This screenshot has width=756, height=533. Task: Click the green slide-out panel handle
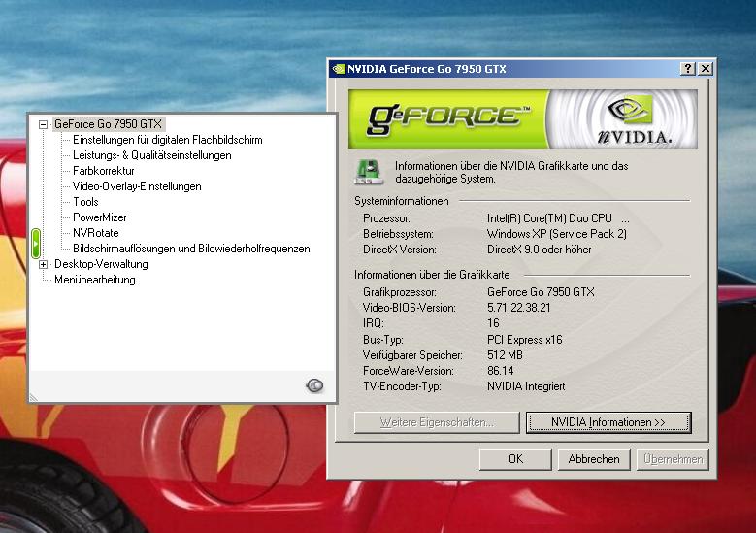click(35, 243)
